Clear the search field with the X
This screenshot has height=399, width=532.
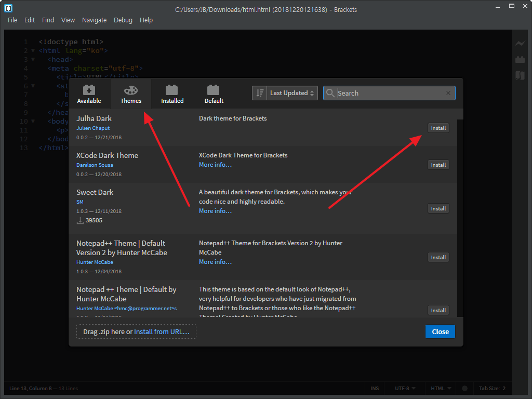pos(448,93)
